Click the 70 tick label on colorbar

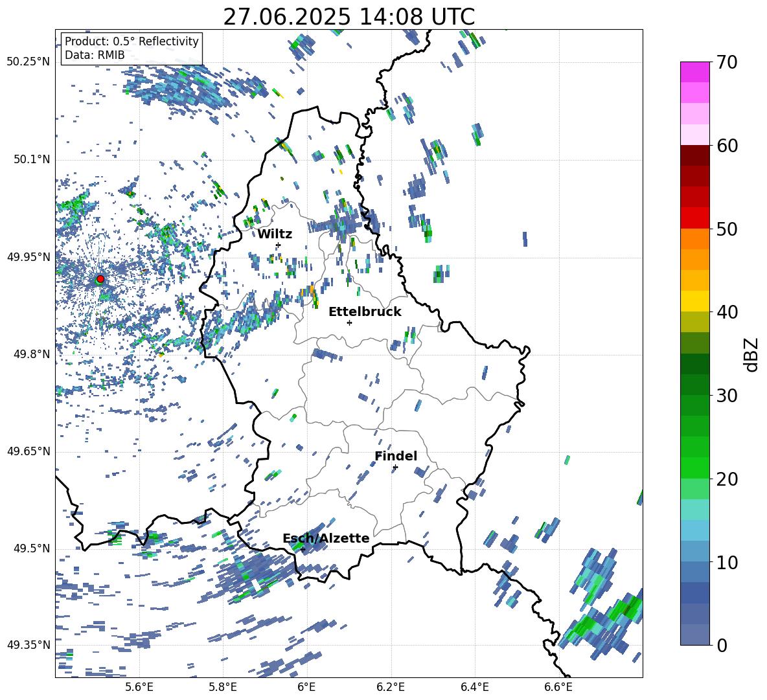727,63
